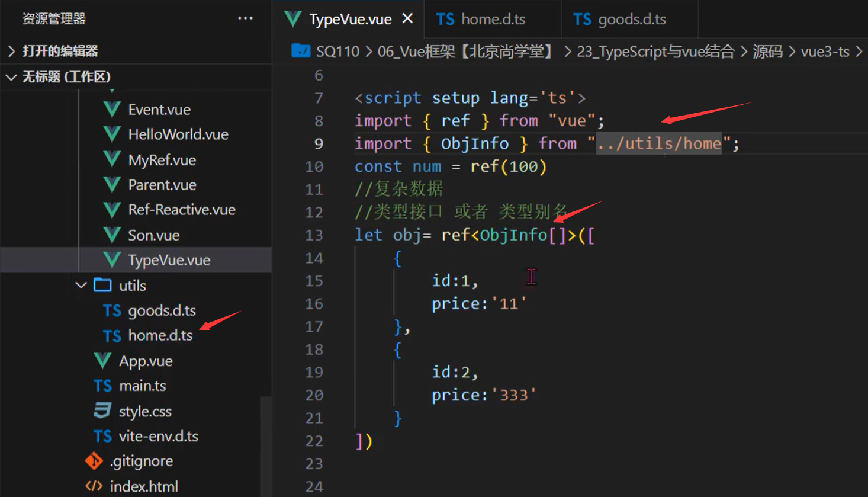Collapse the utils folder chevron
Image resolution: width=868 pixels, height=497 pixels.
point(81,286)
